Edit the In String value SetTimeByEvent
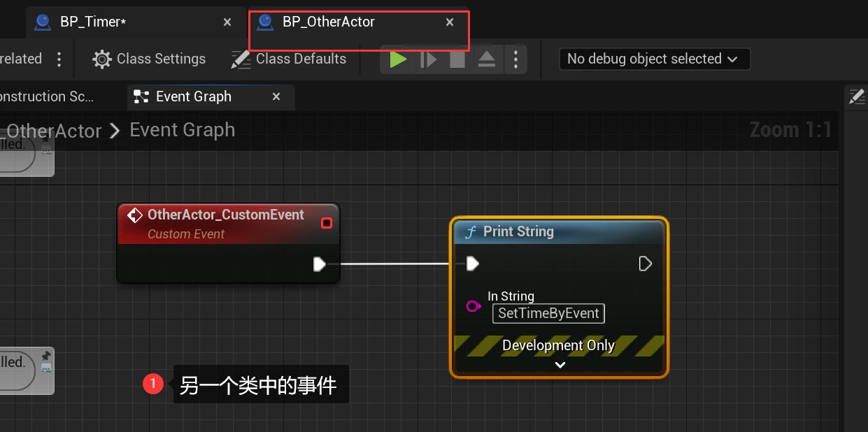Screen dimensions: 868x432 click(548, 313)
